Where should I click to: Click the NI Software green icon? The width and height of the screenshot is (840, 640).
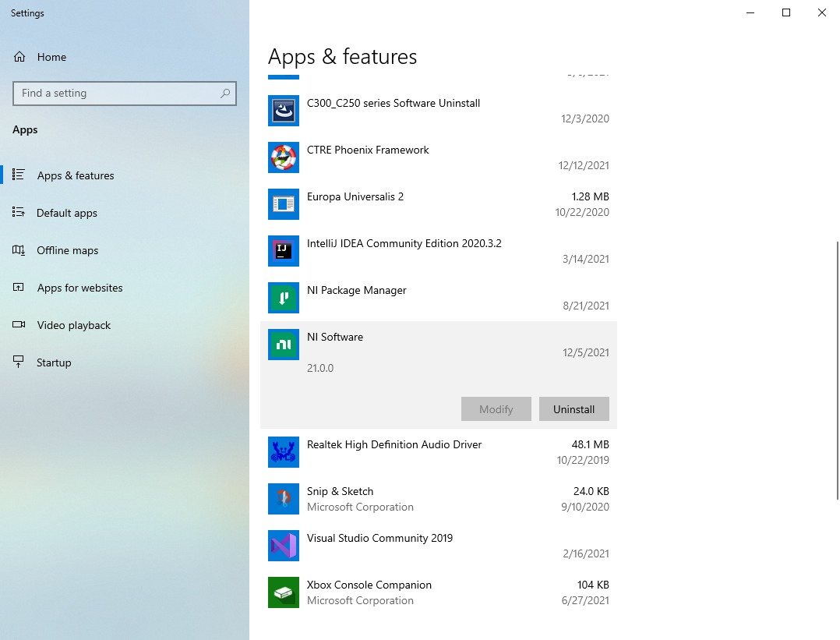coord(283,345)
